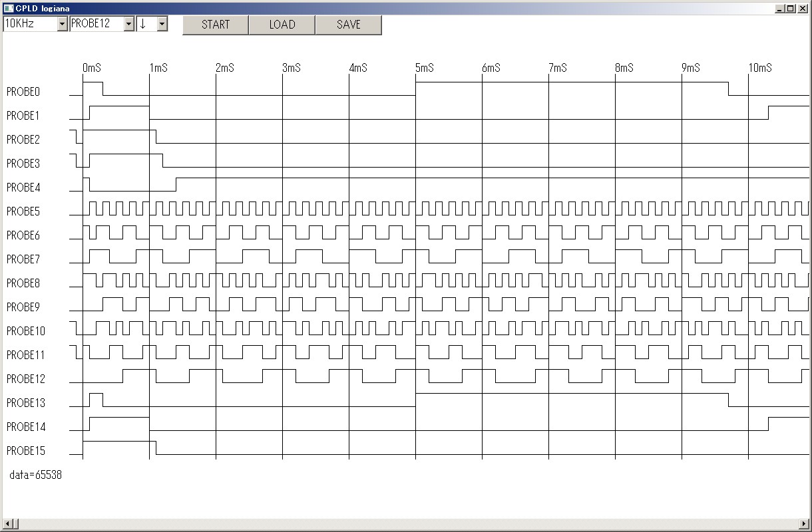
Task: Minimize the CPLD logiana window
Action: click(780, 9)
